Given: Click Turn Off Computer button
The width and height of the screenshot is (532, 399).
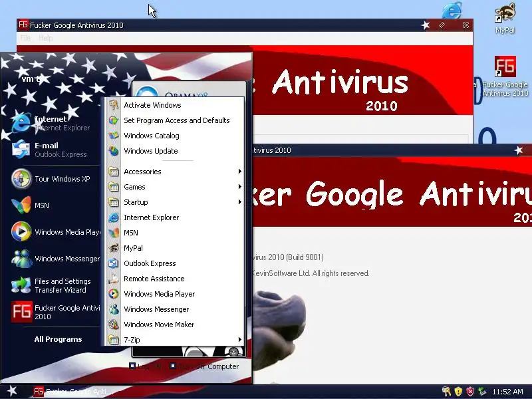Looking at the screenshot, I should point(204,366).
